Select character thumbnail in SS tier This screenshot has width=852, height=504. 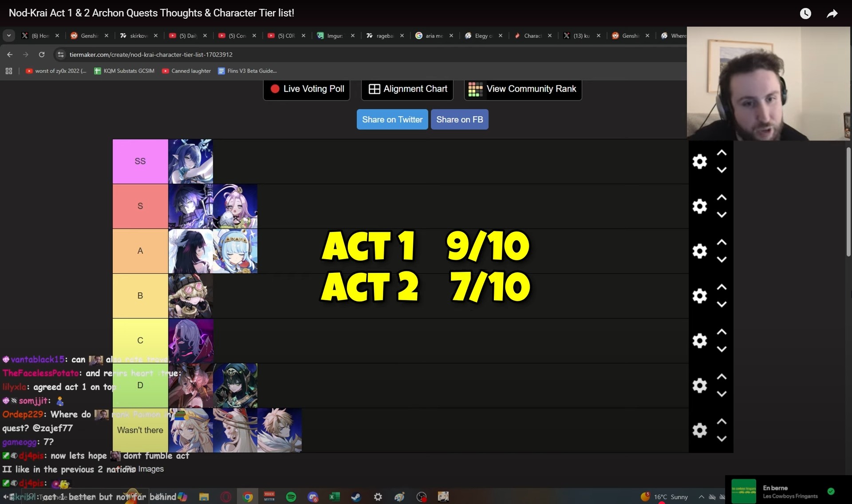pyautogui.click(x=190, y=161)
